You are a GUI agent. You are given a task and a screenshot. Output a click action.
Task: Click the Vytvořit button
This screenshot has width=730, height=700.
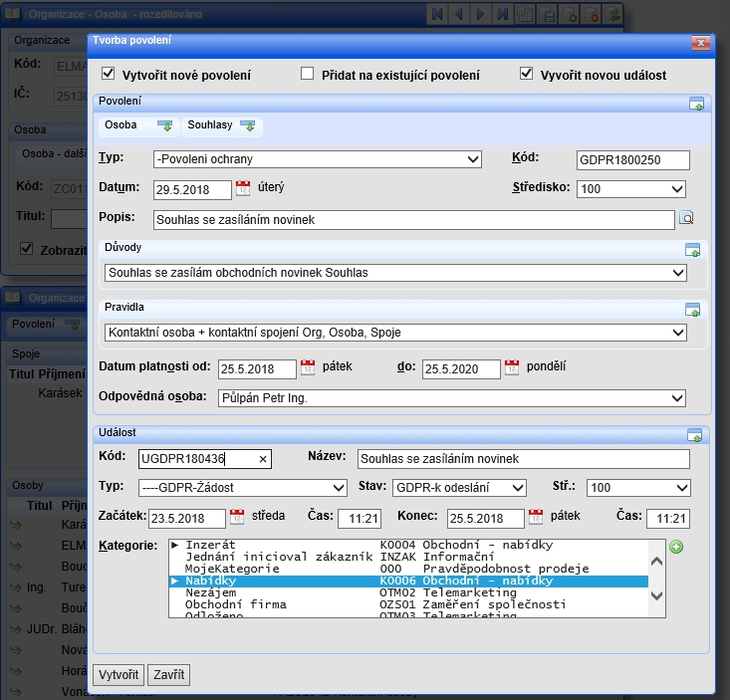pos(119,675)
